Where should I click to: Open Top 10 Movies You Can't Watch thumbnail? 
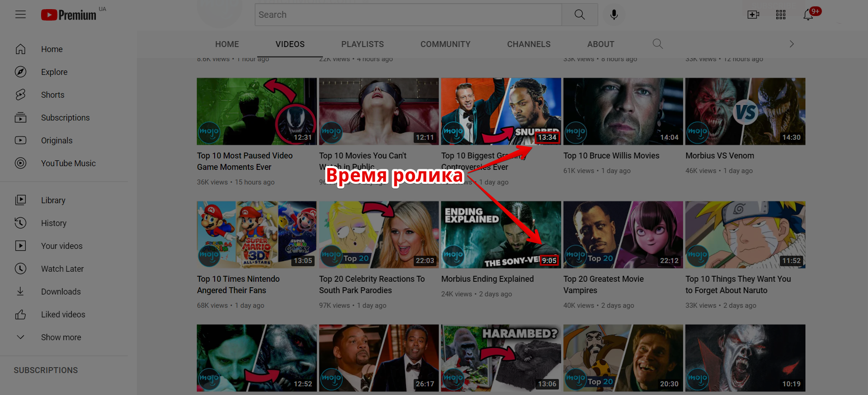pos(379,111)
